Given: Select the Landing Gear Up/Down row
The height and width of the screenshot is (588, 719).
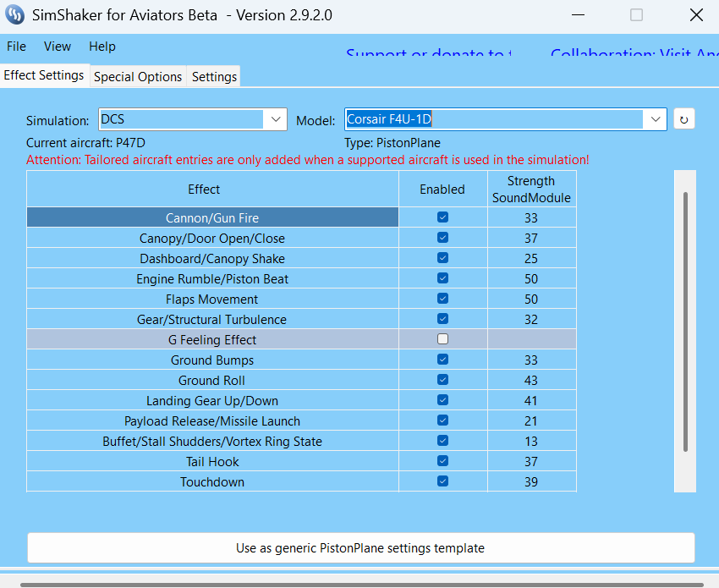Looking at the screenshot, I should click(x=212, y=400).
